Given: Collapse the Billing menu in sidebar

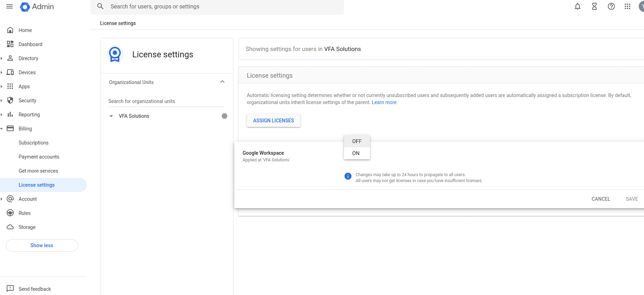Looking at the screenshot, I should coord(2,129).
